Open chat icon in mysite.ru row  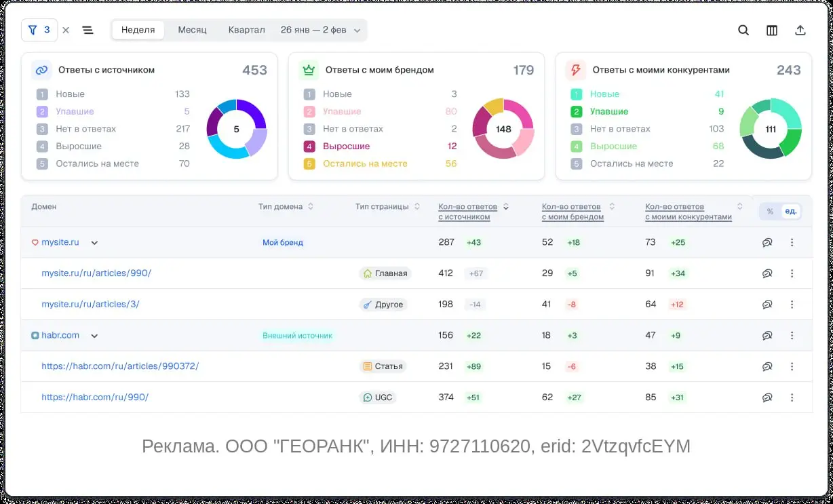click(x=767, y=242)
